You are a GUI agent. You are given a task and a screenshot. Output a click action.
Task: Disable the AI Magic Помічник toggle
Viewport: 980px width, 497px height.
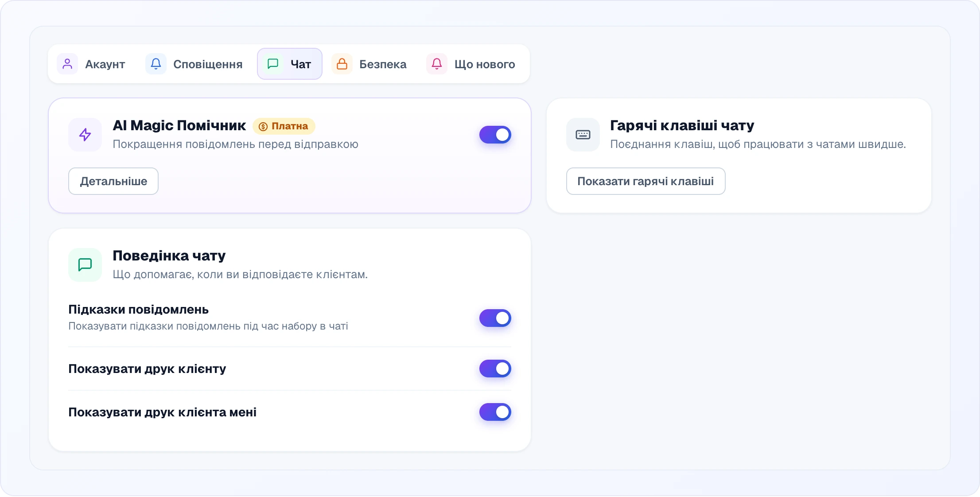point(495,135)
